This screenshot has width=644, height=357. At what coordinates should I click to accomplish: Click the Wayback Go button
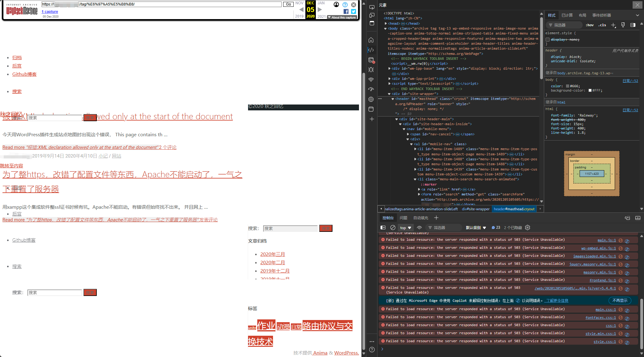(x=288, y=4)
